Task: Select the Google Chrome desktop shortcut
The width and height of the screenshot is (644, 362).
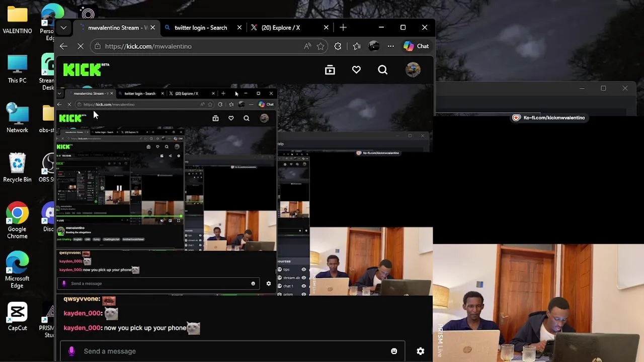Action: [17, 221]
